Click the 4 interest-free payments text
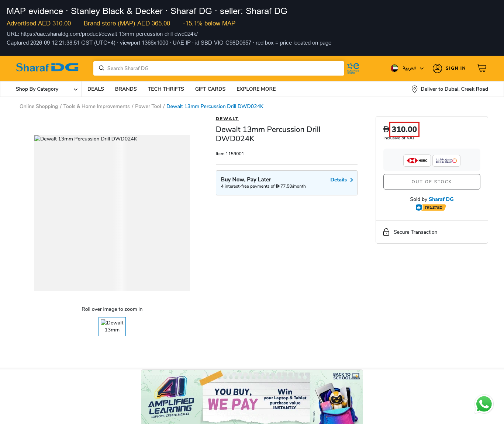 tap(263, 186)
